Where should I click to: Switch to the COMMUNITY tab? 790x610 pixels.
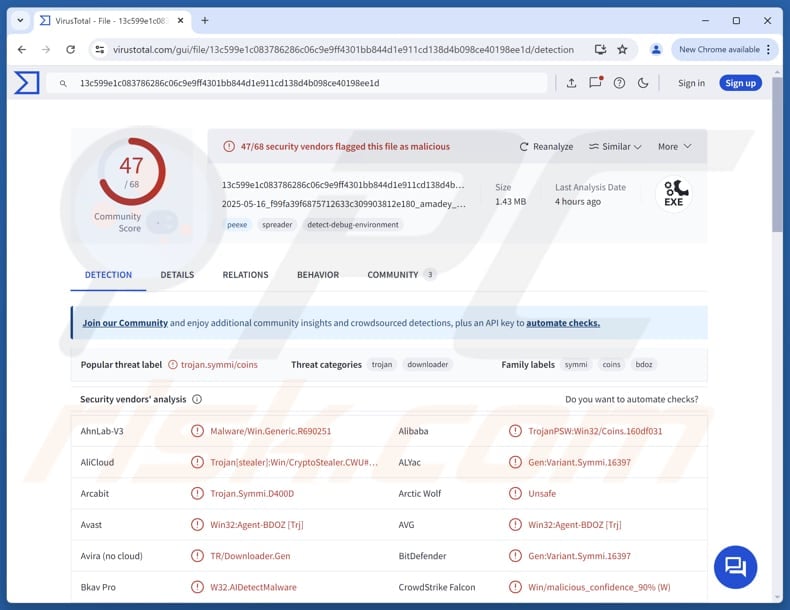(400, 275)
